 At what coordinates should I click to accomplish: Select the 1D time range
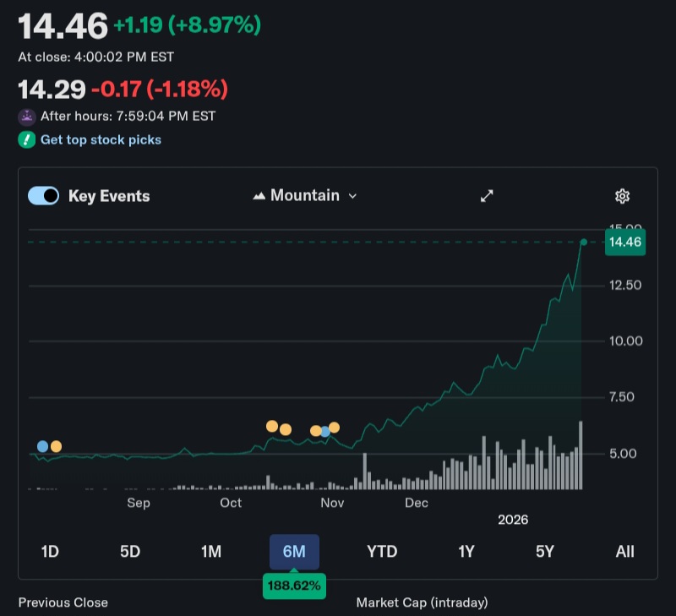[50, 551]
